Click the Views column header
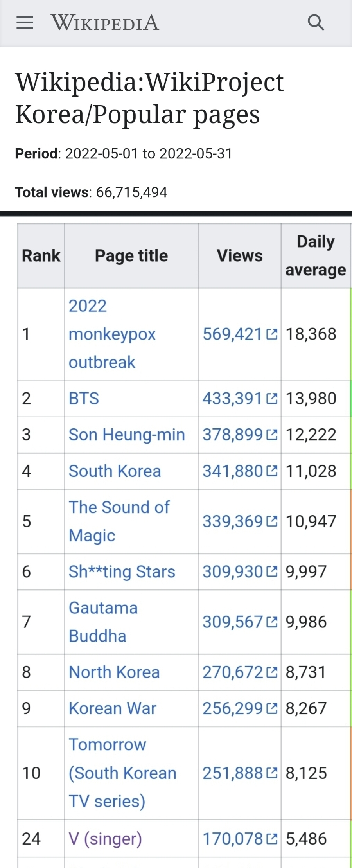The image size is (352, 868). coord(239,256)
